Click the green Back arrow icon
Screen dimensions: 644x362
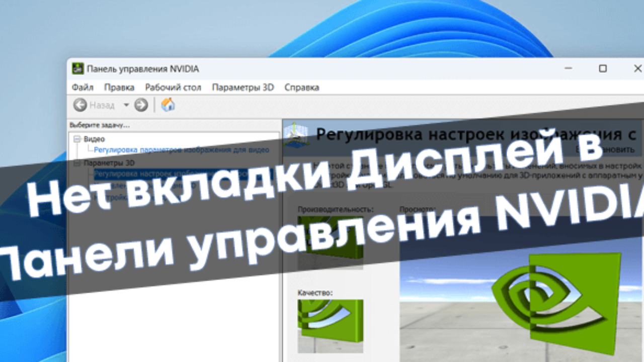(80, 105)
